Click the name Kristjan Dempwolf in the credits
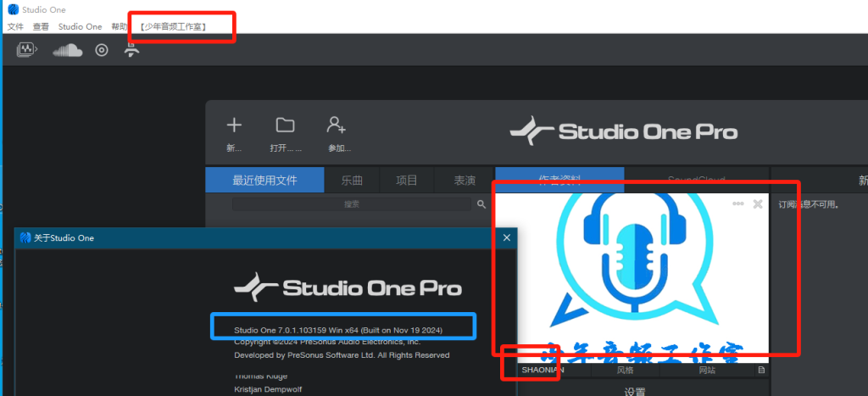 (269, 389)
